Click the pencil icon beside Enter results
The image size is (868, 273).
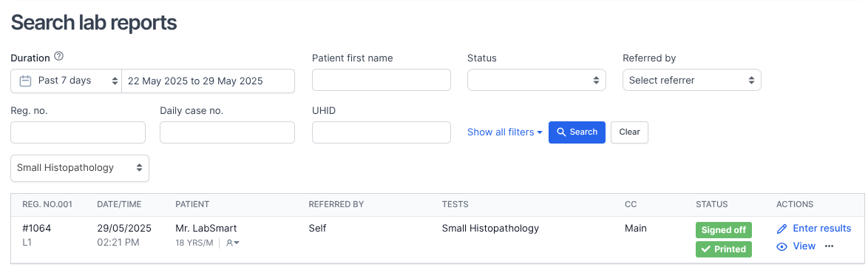tap(781, 229)
